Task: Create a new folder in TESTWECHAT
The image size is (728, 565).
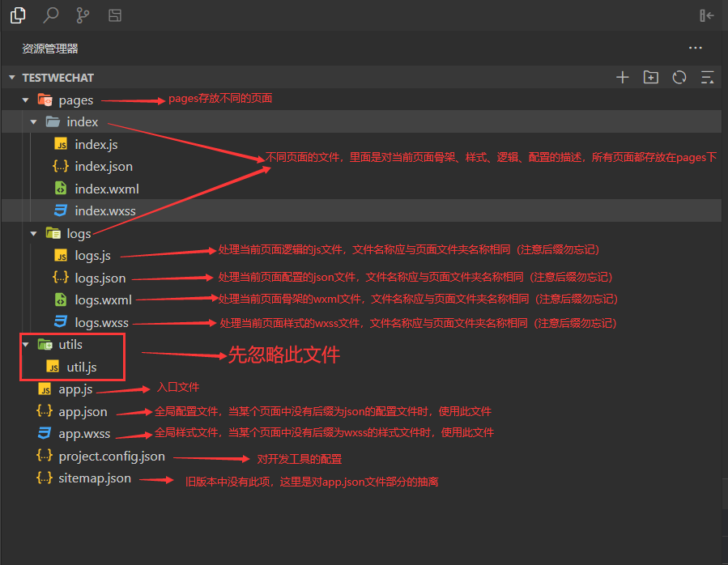Action: [x=650, y=77]
